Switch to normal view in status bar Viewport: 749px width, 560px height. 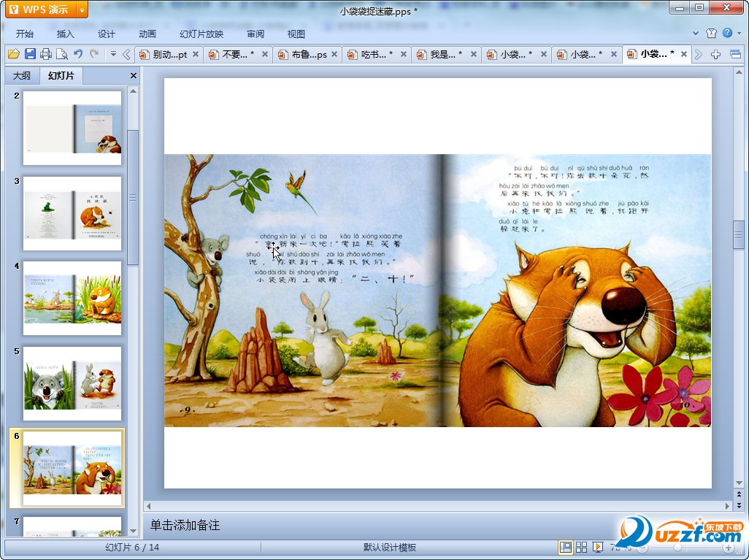(x=566, y=547)
